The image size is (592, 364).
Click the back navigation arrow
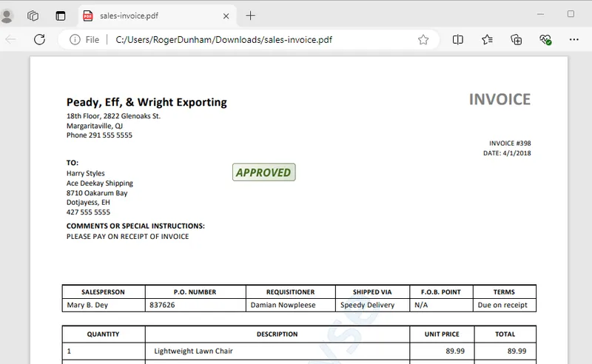coord(11,39)
